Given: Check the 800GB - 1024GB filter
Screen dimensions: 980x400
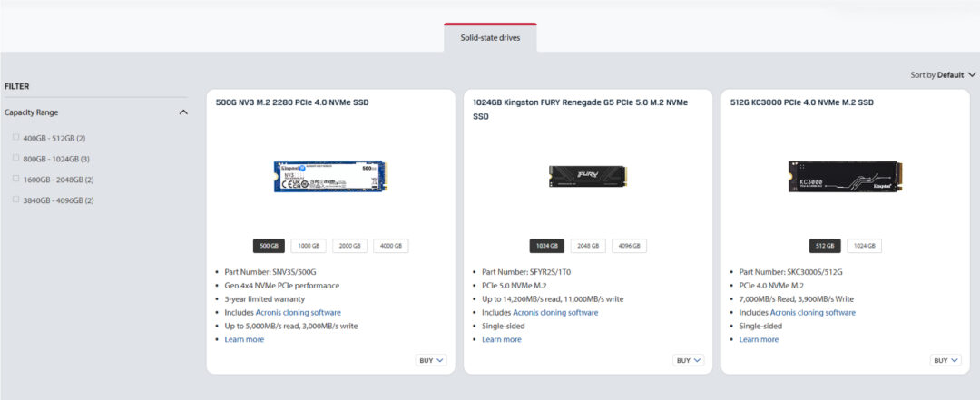Looking at the screenshot, I should (15, 158).
